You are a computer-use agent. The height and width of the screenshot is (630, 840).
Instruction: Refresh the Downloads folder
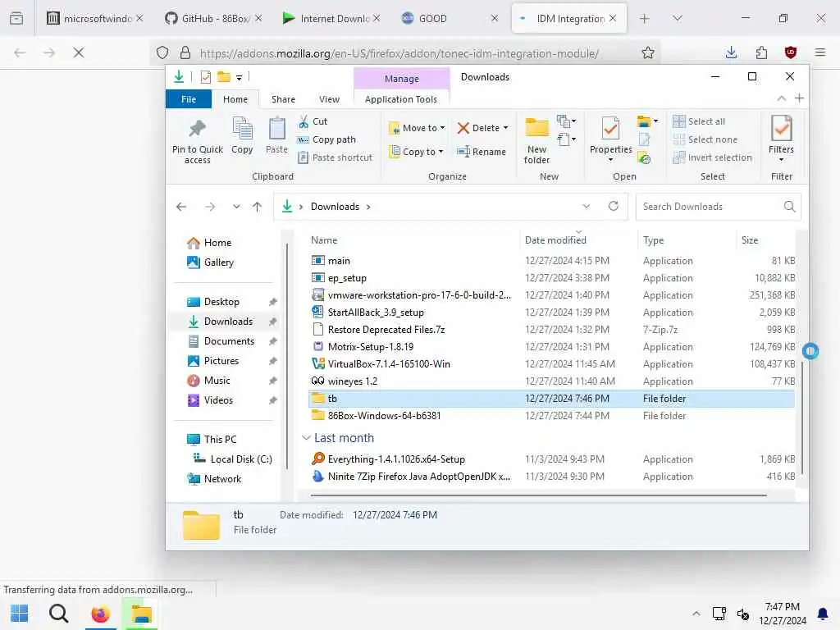click(614, 206)
